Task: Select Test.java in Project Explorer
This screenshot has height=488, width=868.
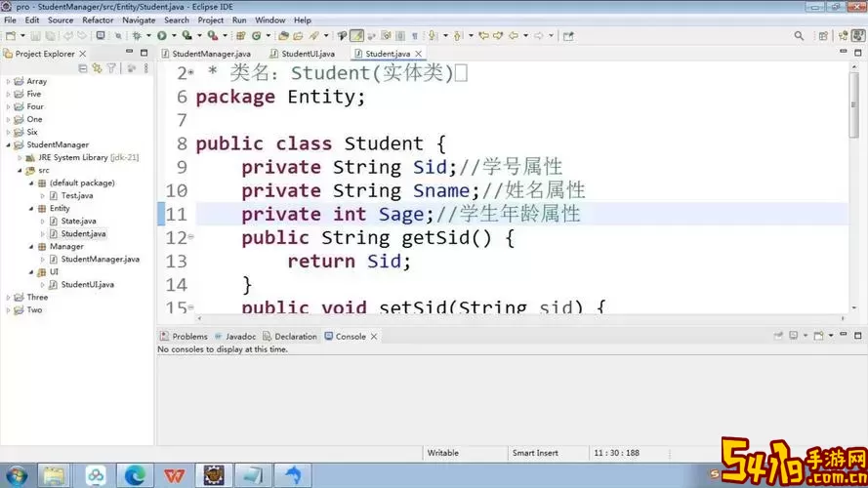Action: coord(77,195)
